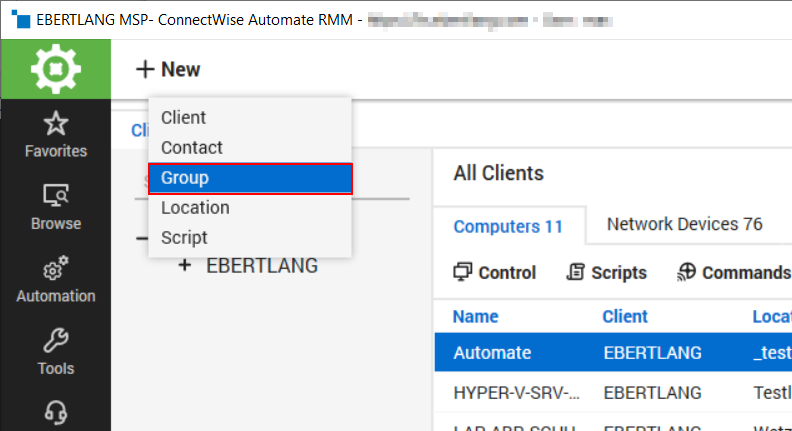Click the headset support icon in sidebar
Viewport: 792px width, 431px height.
click(x=56, y=413)
